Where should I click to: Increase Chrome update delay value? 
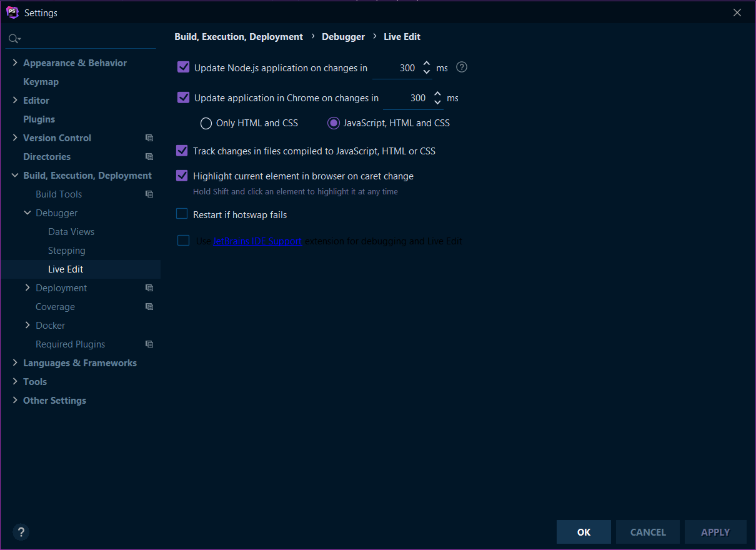click(437, 94)
